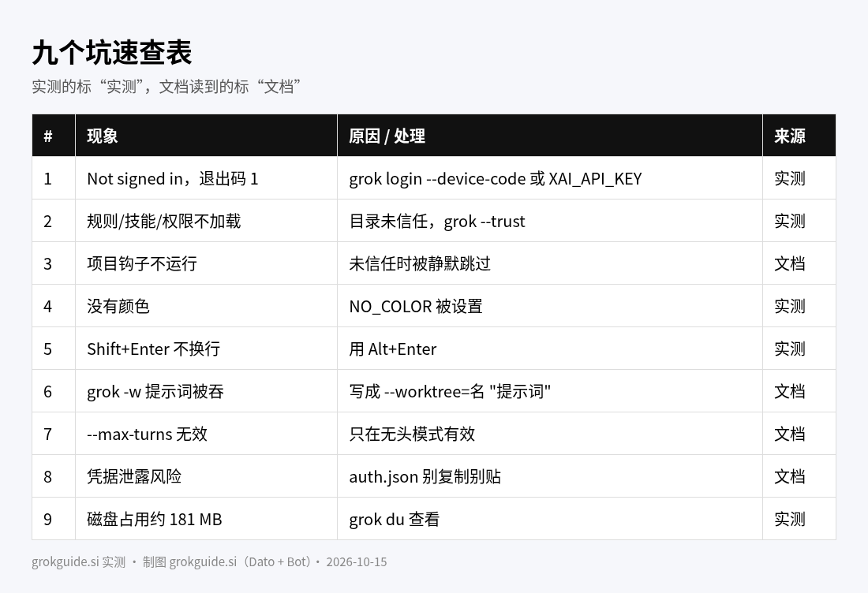This screenshot has width=868, height=593.
Task: Click row number "4" beside 没有颜色
Action: [54, 306]
